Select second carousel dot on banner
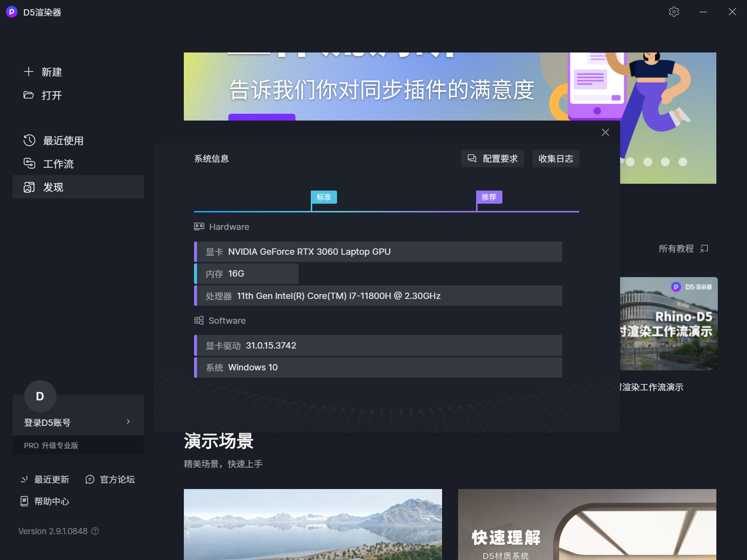Viewport: 747px width, 560px height. click(648, 162)
